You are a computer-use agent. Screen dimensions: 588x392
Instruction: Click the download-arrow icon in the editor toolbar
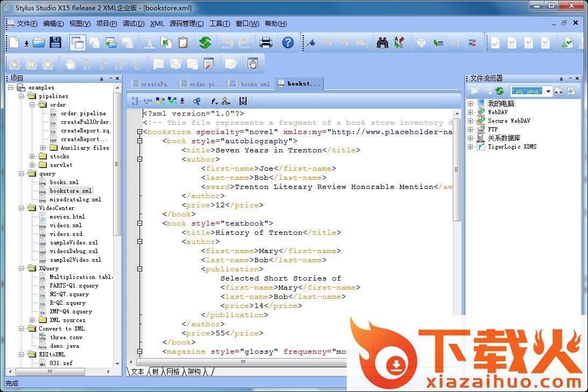182,101
